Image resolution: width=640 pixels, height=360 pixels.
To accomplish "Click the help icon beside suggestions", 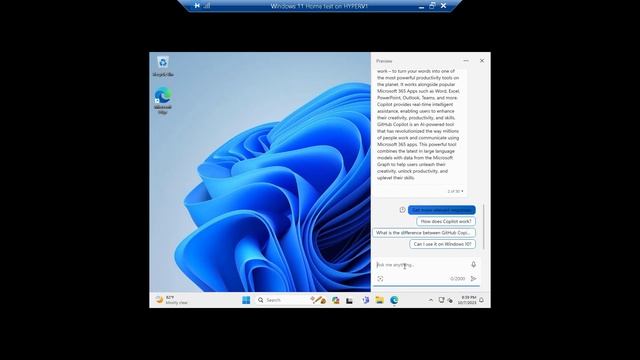I will tap(402, 210).
